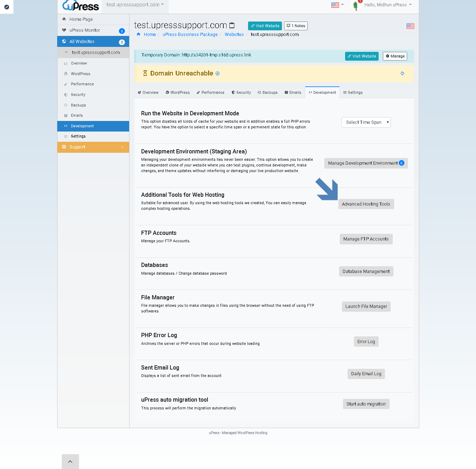Viewport: 476px width, 469px height.
Task: Open Settings in the sidebar submenu
Action: pyautogui.click(x=93, y=136)
